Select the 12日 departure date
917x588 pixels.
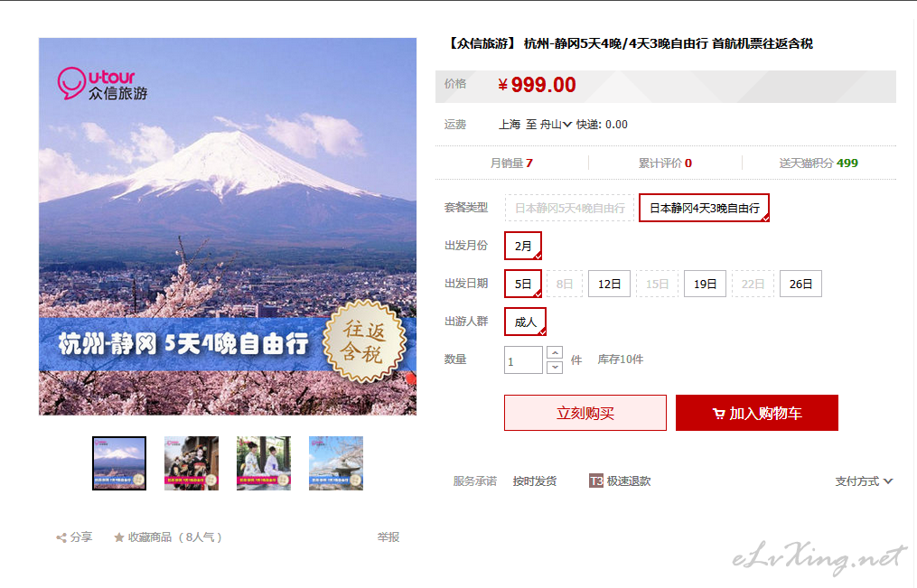click(x=609, y=284)
